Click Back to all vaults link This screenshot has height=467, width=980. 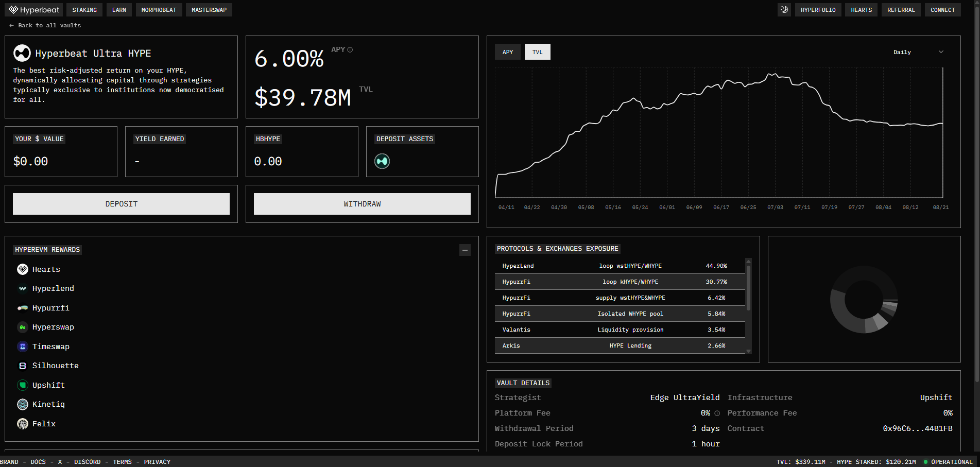(45, 25)
